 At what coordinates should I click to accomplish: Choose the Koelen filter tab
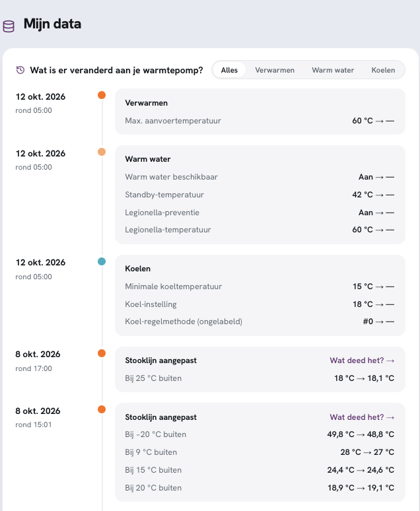[x=383, y=70]
